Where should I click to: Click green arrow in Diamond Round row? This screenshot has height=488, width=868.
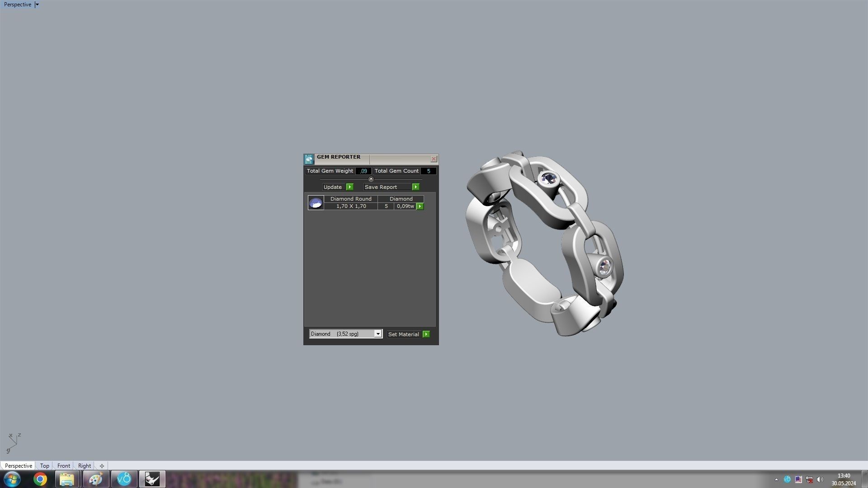420,206
